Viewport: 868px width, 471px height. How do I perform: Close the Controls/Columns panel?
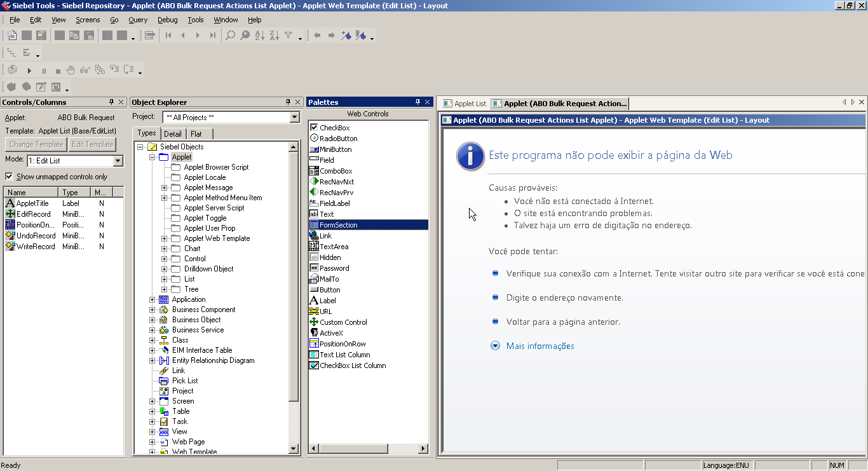(121, 102)
